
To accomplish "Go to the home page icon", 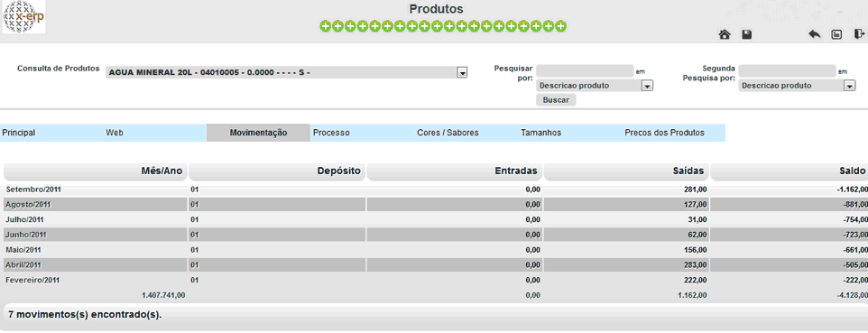I will click(x=724, y=35).
